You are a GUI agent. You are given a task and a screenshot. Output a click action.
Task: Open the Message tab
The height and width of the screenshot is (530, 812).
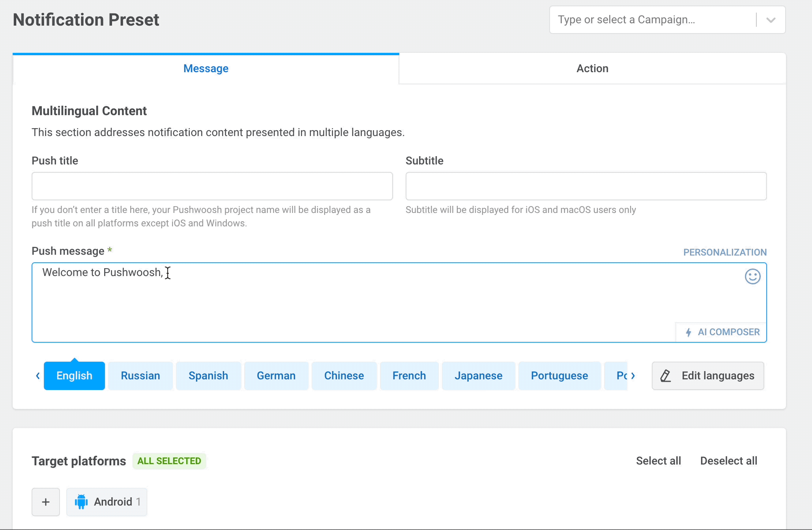click(x=206, y=69)
